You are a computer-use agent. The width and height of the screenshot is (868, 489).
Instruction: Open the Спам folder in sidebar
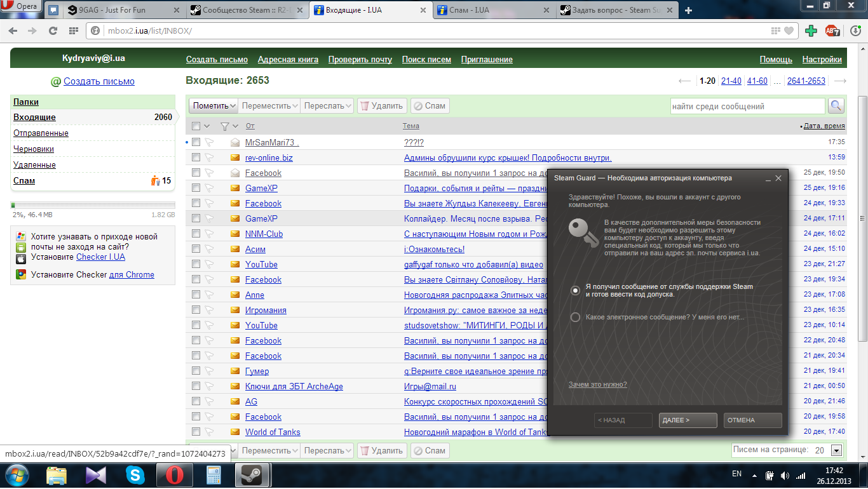click(x=24, y=180)
